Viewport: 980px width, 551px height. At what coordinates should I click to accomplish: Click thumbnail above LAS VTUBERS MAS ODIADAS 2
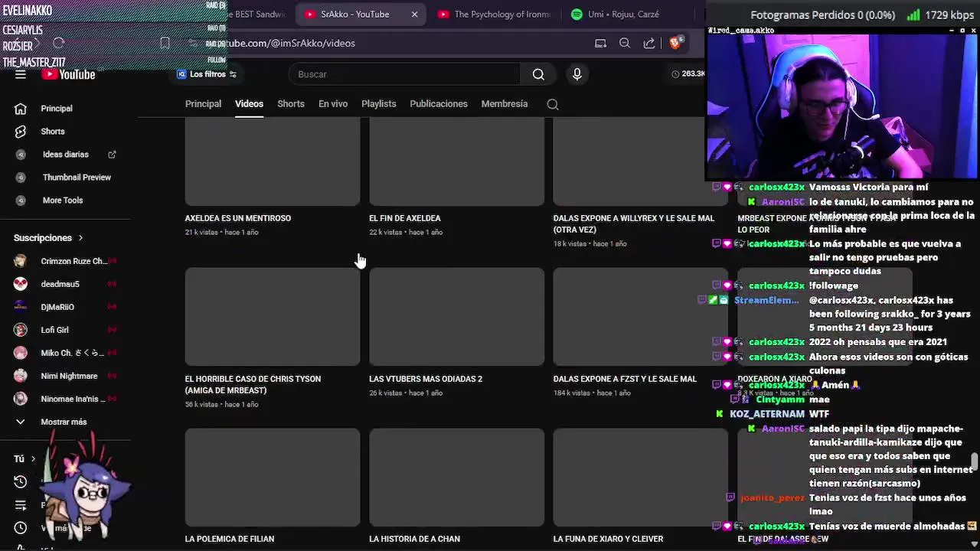[x=456, y=317]
